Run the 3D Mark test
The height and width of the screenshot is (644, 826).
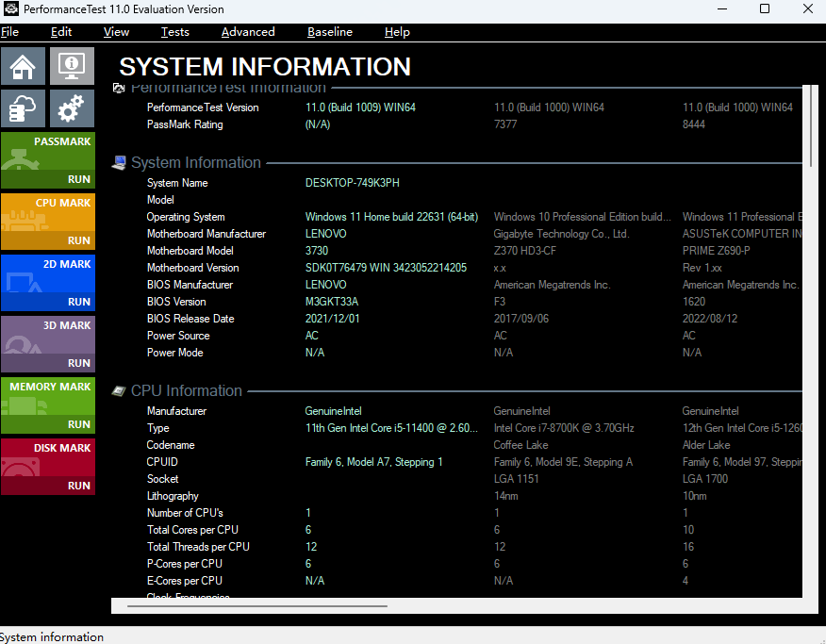tap(48, 344)
